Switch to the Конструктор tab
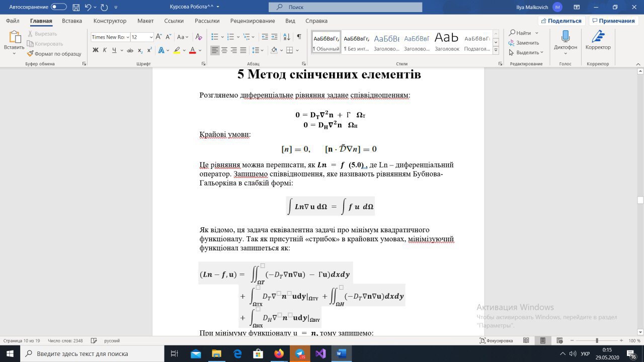This screenshot has height=362, width=644. coord(110,21)
